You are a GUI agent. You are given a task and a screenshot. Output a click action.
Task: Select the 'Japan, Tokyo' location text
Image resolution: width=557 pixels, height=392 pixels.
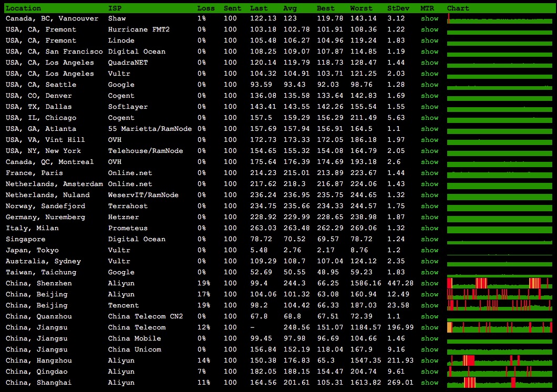pyautogui.click(x=33, y=250)
